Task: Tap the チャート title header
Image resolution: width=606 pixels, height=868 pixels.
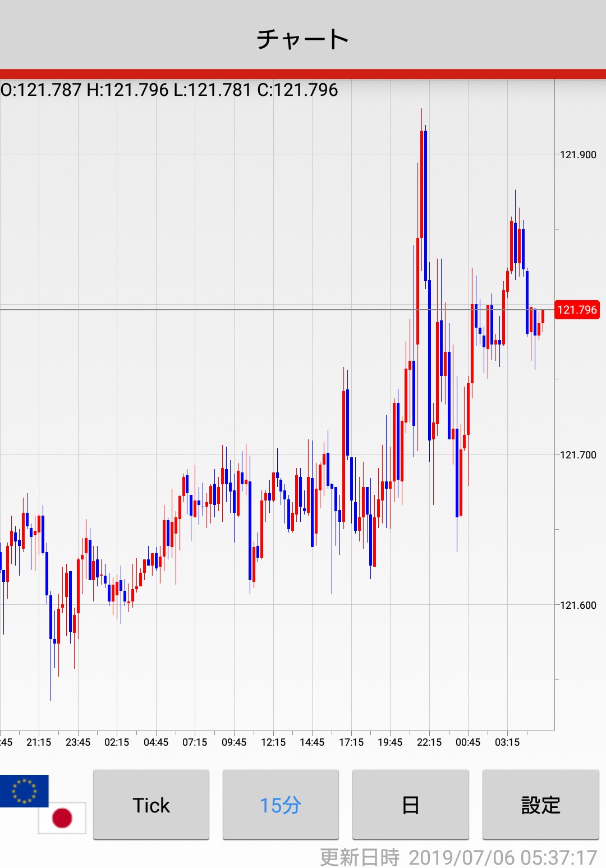Action: coord(303,38)
